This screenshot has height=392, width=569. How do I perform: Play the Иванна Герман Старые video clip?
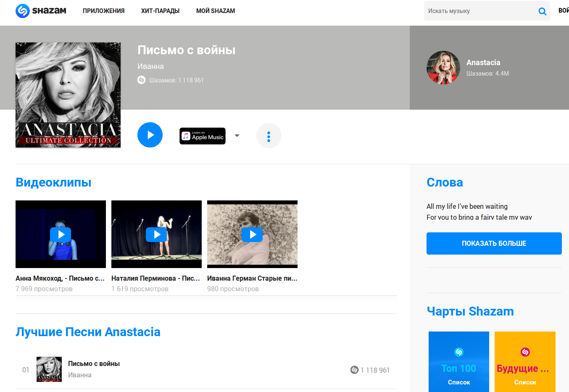click(x=252, y=234)
